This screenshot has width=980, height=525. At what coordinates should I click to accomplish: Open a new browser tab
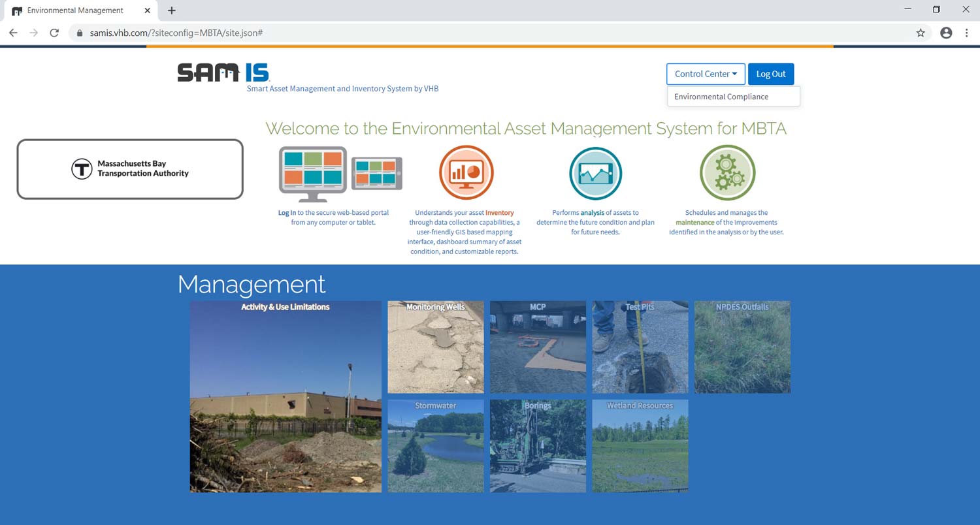[x=172, y=10]
